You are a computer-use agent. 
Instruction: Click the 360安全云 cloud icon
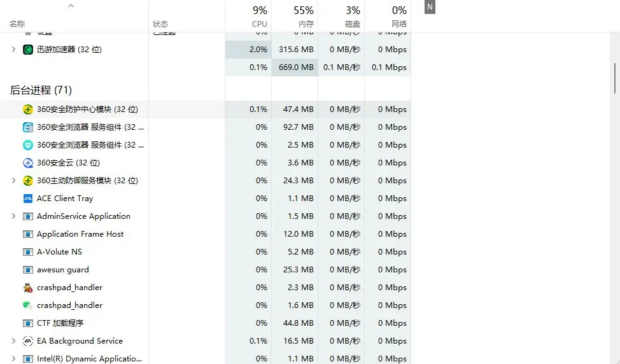pyautogui.click(x=28, y=163)
